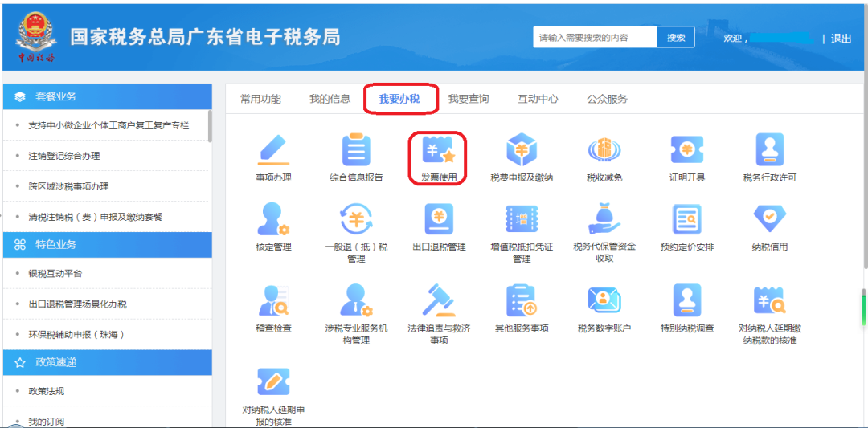This screenshot has height=428, width=868.
Task: Switch to the 公众服务 tab
Action: pyautogui.click(x=608, y=99)
